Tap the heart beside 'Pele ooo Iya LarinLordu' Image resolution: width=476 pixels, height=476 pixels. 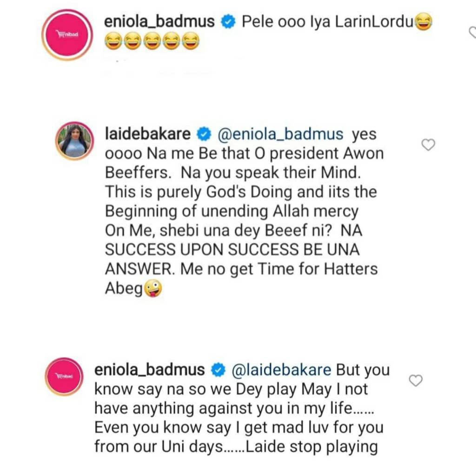click(472, 32)
